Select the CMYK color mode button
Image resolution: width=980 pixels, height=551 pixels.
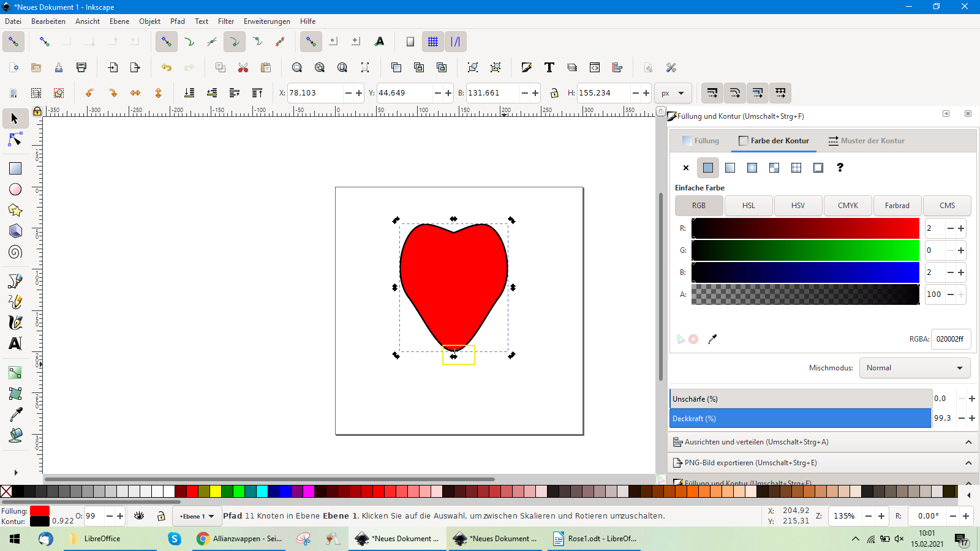click(848, 206)
